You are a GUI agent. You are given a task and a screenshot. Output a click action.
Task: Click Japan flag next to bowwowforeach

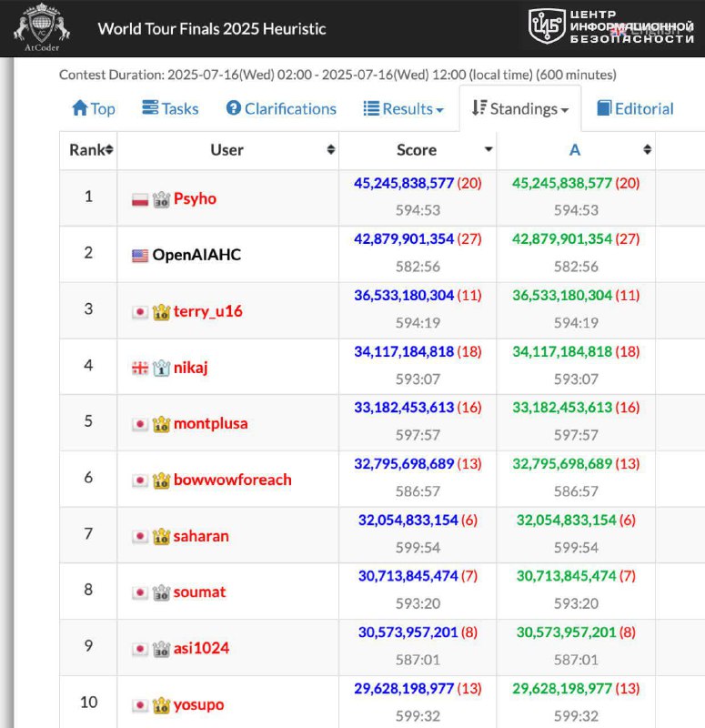(140, 480)
